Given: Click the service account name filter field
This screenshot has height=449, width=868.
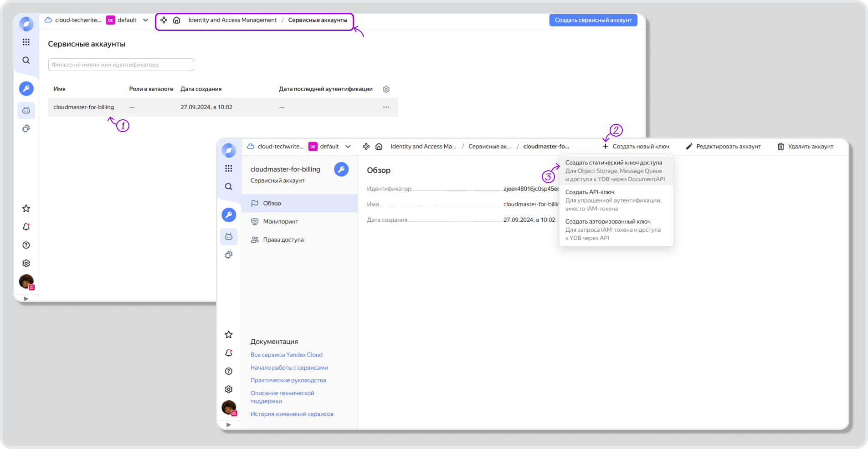Looking at the screenshot, I should [121, 65].
